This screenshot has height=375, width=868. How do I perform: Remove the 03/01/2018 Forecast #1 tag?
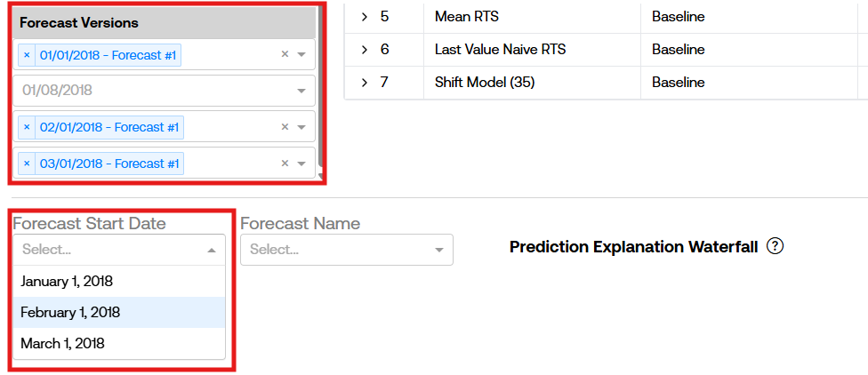(27, 164)
